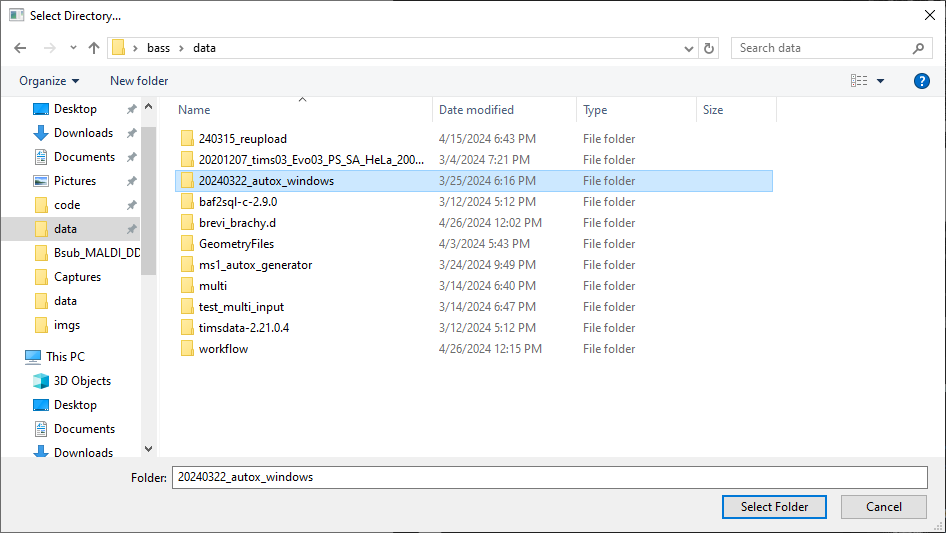Image resolution: width=946 pixels, height=533 pixels.
Task: Click the timsdata-2.21.0.4 folder icon
Action: (x=187, y=328)
